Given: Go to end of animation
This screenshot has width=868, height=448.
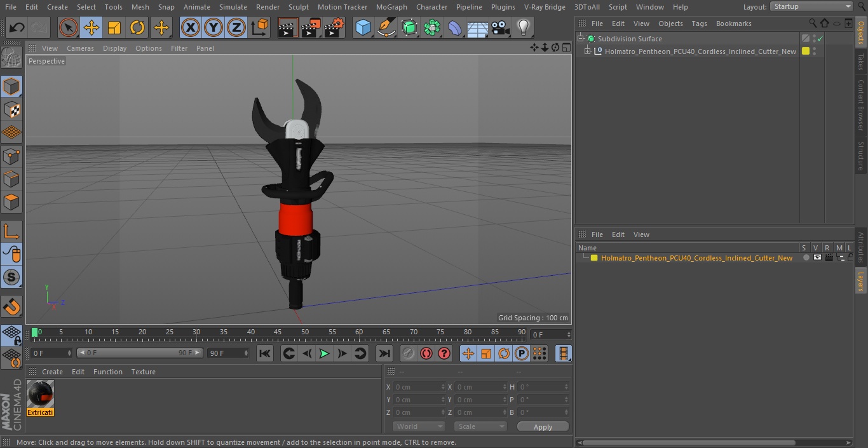Looking at the screenshot, I should (x=384, y=353).
